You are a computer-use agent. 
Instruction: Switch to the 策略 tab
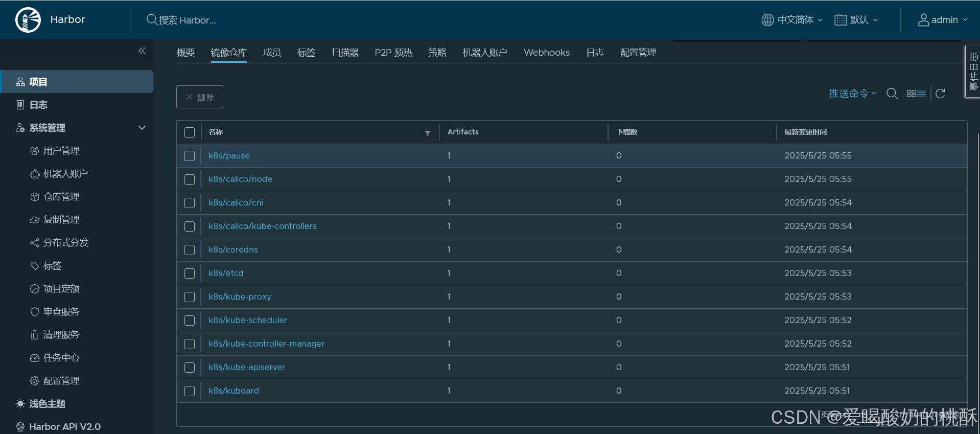click(x=437, y=53)
